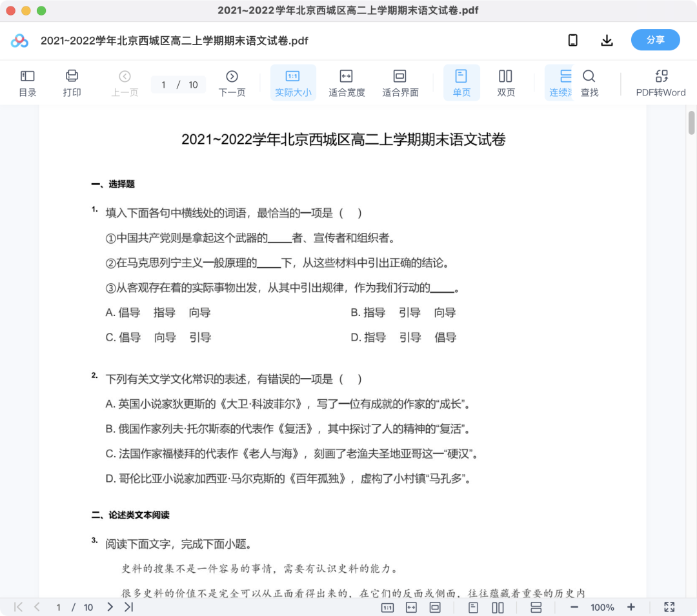Click answer option D. 指导 引导 倡导
The height and width of the screenshot is (616, 697).
[x=403, y=337]
